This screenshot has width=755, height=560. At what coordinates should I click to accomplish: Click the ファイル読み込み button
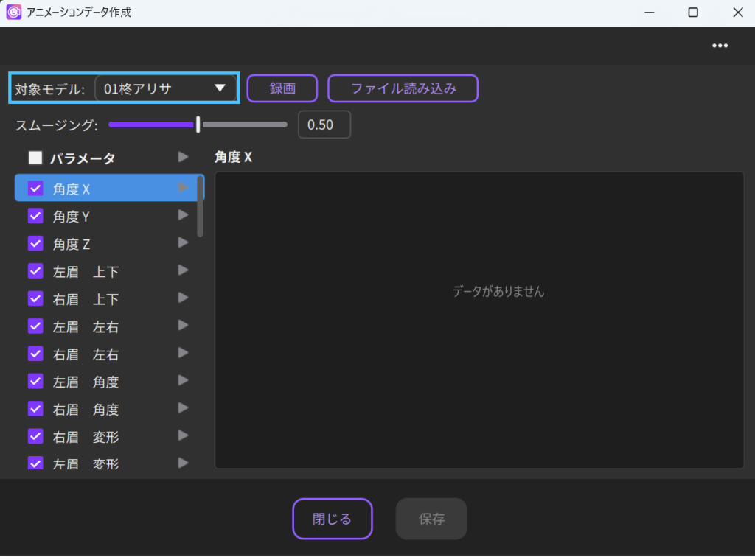[403, 88]
